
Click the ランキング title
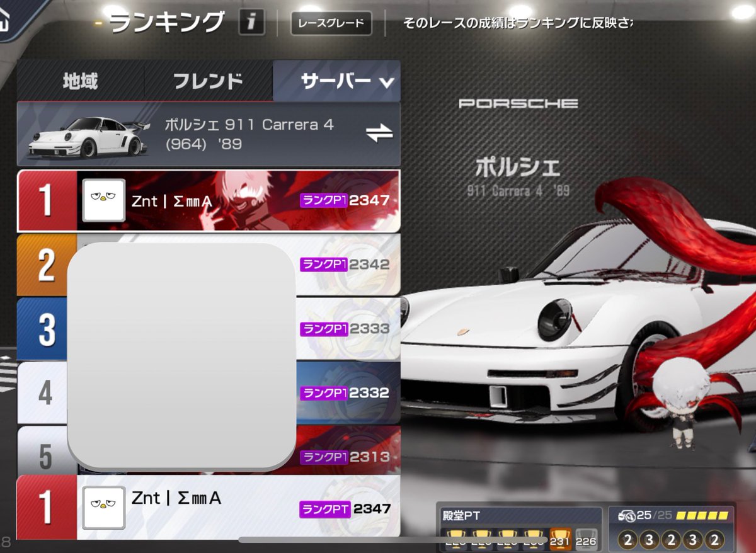[x=167, y=23]
